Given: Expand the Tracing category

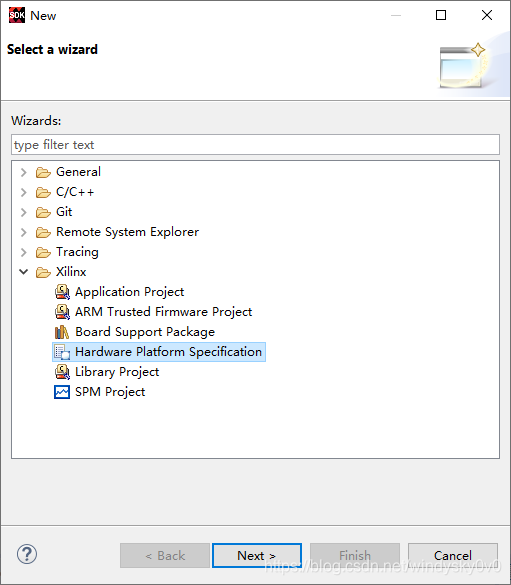Looking at the screenshot, I should 23,252.
